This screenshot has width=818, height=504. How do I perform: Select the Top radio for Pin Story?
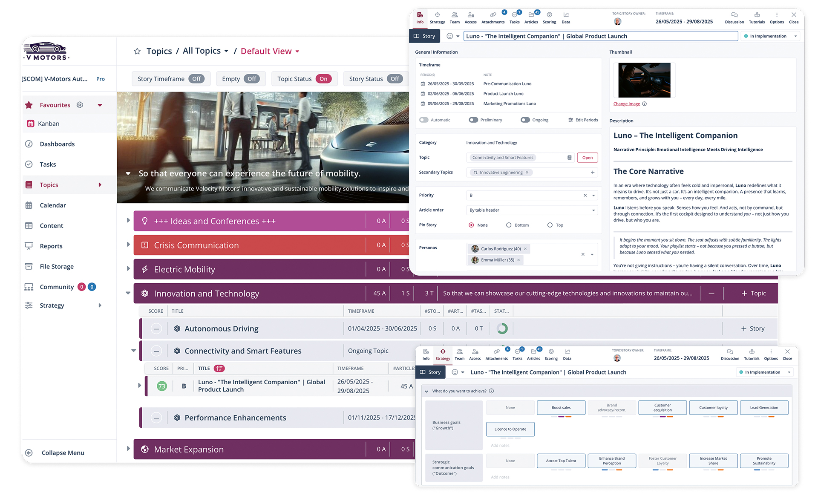pyautogui.click(x=550, y=225)
